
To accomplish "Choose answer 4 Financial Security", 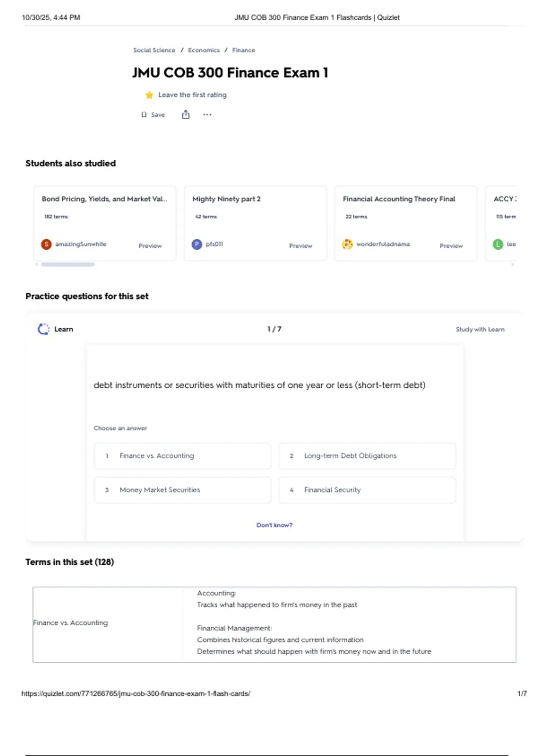I will tap(367, 490).
